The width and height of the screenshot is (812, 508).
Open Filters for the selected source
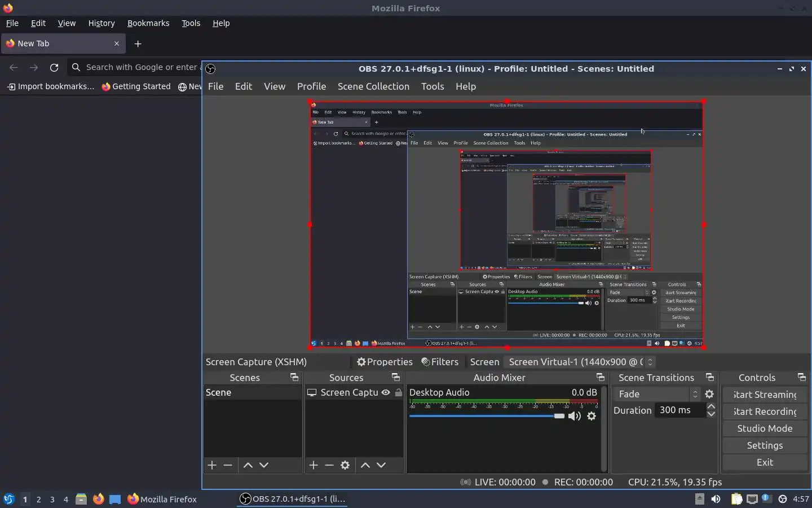coord(440,362)
